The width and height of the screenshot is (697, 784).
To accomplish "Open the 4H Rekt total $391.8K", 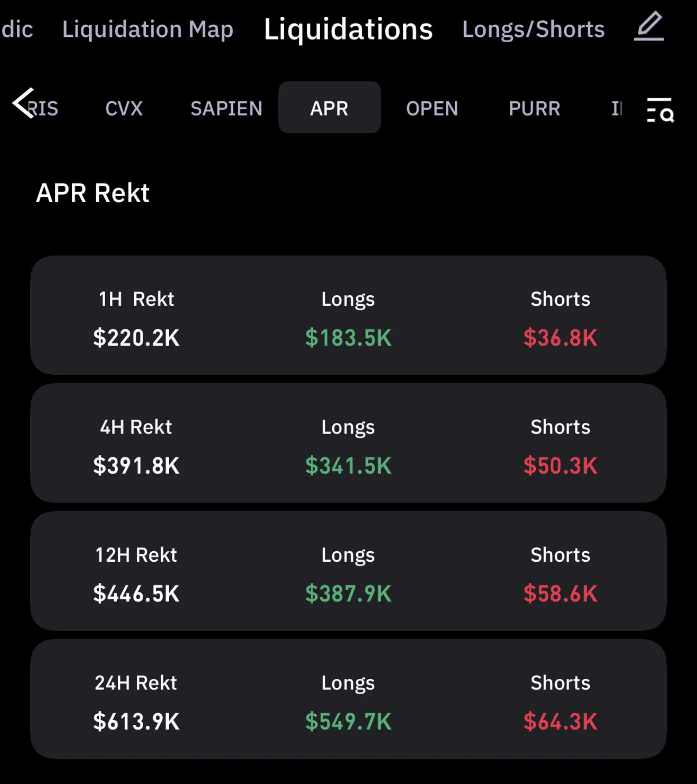I will 136,466.
